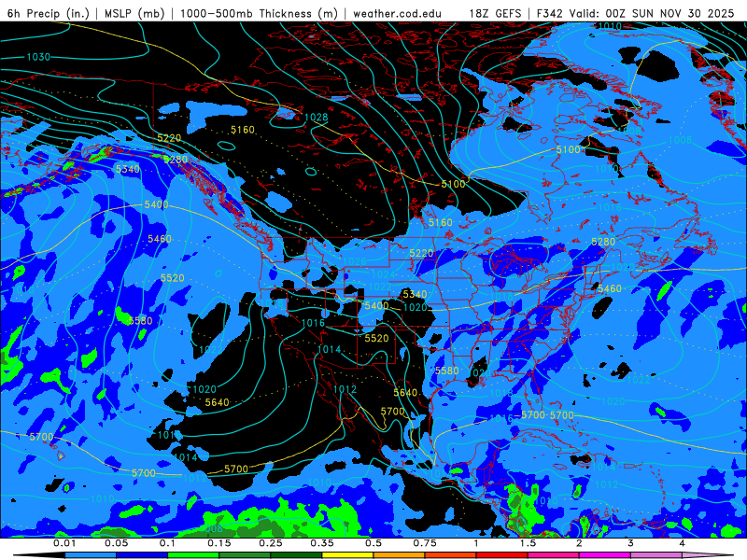
Task: Click legend value 0.5
Action: coord(373,543)
